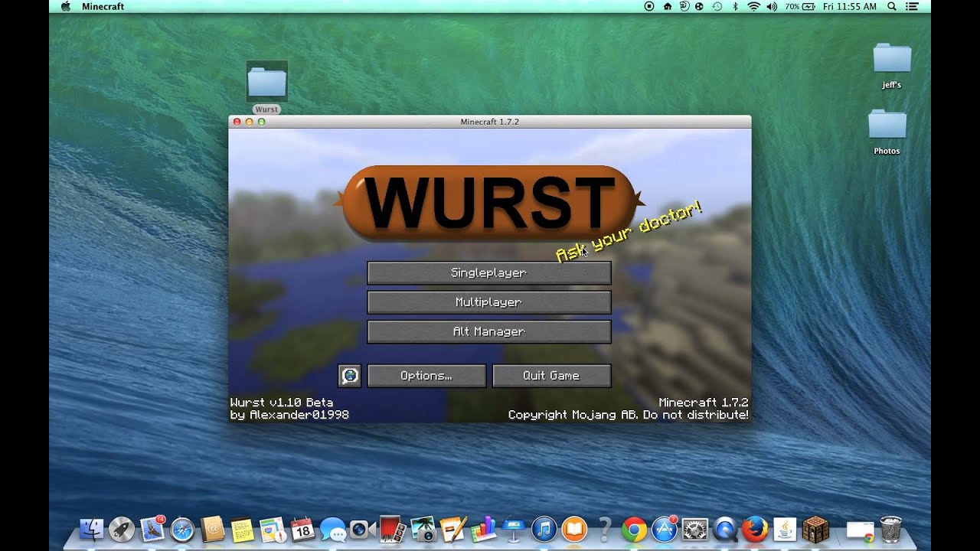
Task: Open System Preferences from the dock
Action: point(694,529)
